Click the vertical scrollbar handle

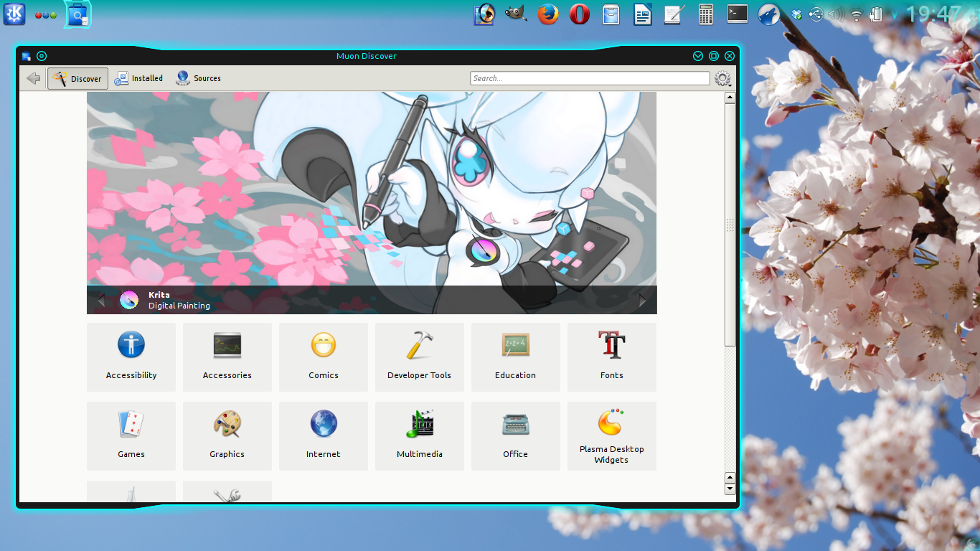[x=730, y=225]
